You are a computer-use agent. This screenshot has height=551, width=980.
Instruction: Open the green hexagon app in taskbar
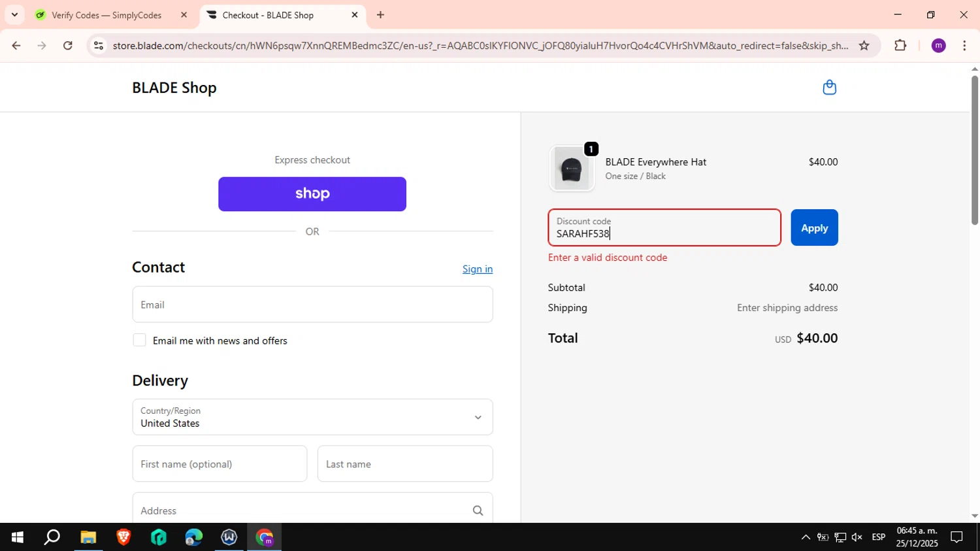pyautogui.click(x=159, y=537)
